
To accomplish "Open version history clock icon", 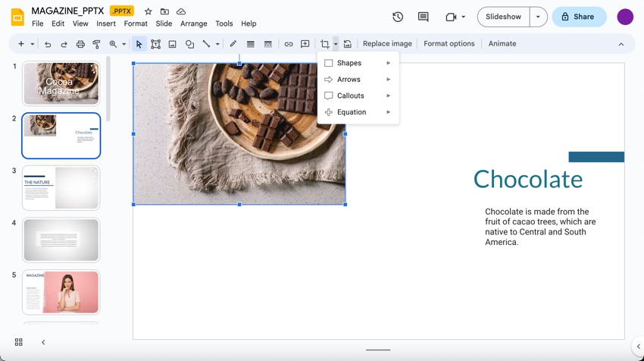I will pyautogui.click(x=398, y=17).
